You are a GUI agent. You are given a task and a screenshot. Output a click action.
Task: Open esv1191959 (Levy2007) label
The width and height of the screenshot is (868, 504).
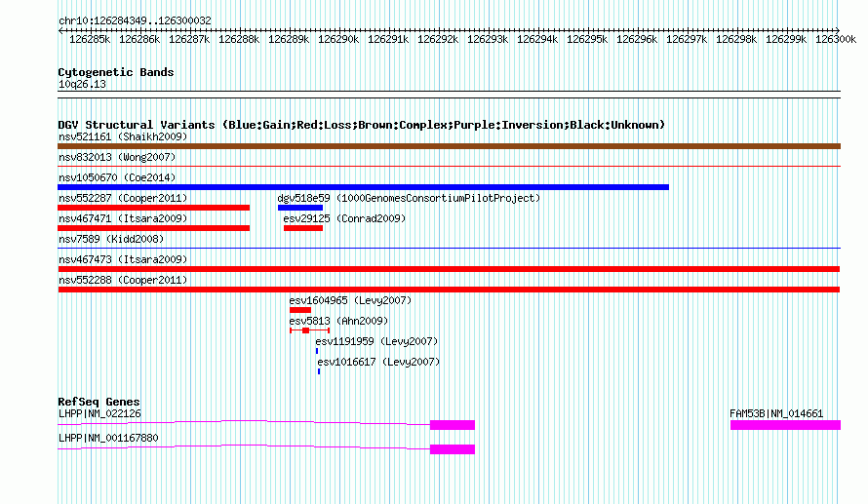coord(376,341)
